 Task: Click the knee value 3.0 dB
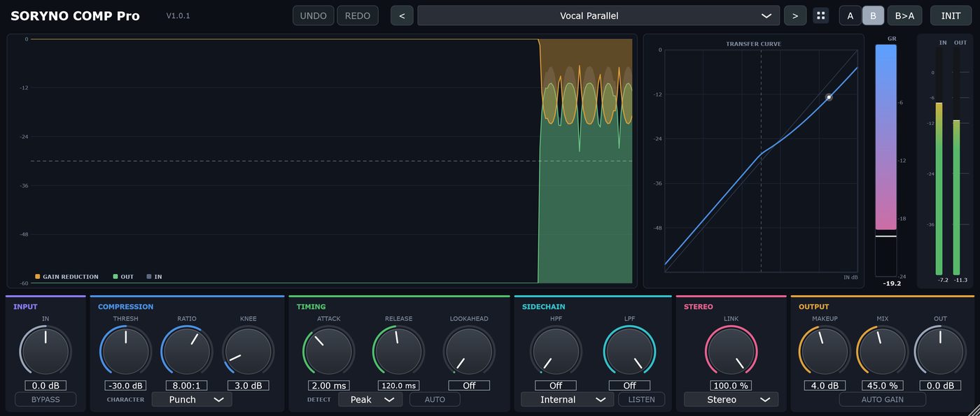click(x=248, y=385)
